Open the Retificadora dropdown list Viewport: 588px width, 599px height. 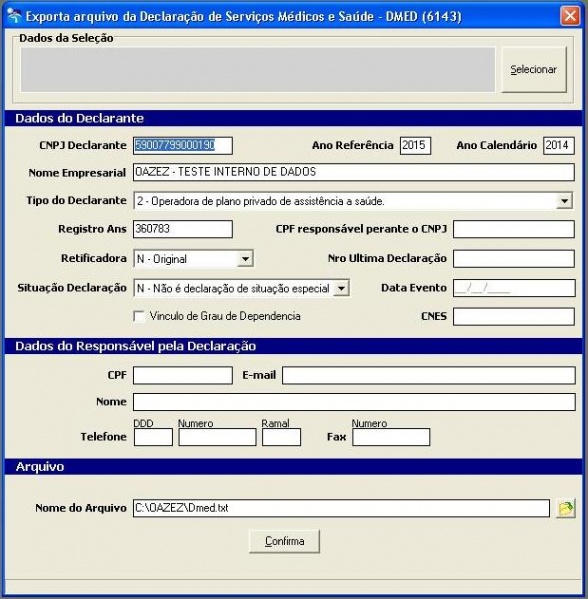click(x=245, y=259)
